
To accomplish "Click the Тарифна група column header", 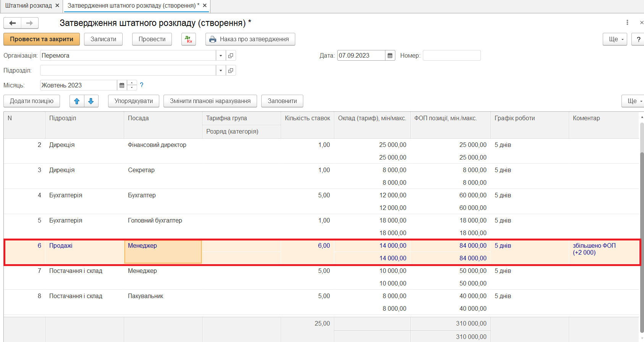I will (241, 118).
